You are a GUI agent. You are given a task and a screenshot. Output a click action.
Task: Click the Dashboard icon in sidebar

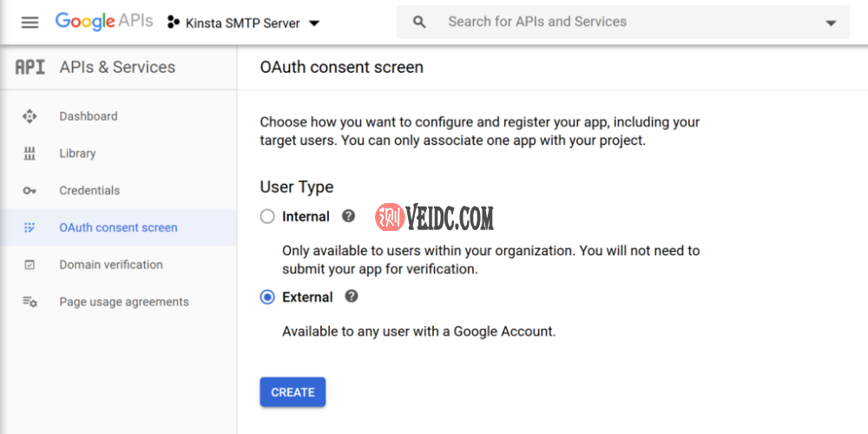30,116
